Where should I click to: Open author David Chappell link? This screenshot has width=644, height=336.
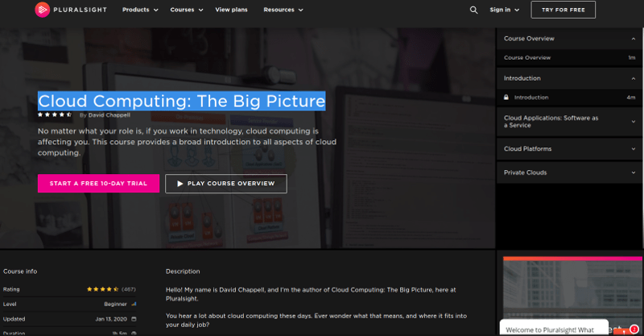[109, 115]
